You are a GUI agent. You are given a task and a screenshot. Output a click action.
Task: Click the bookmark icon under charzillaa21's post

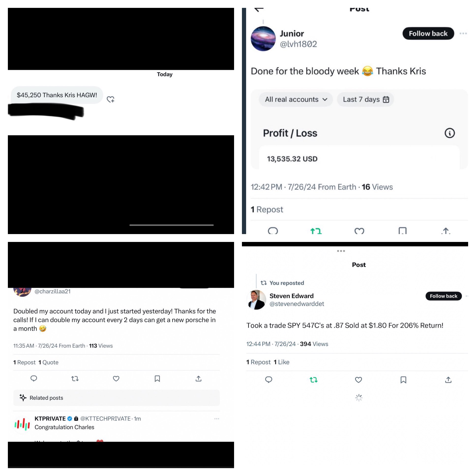(x=157, y=379)
